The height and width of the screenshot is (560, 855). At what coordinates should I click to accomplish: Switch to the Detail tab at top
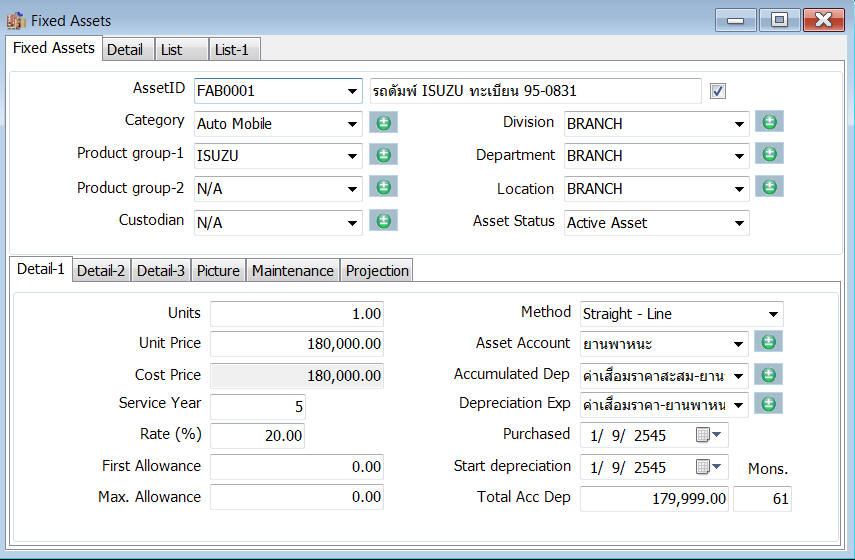(x=128, y=50)
